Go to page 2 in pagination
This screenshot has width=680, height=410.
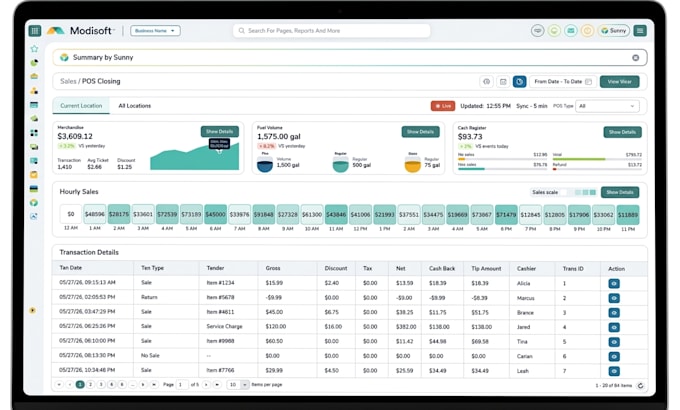[90, 385]
